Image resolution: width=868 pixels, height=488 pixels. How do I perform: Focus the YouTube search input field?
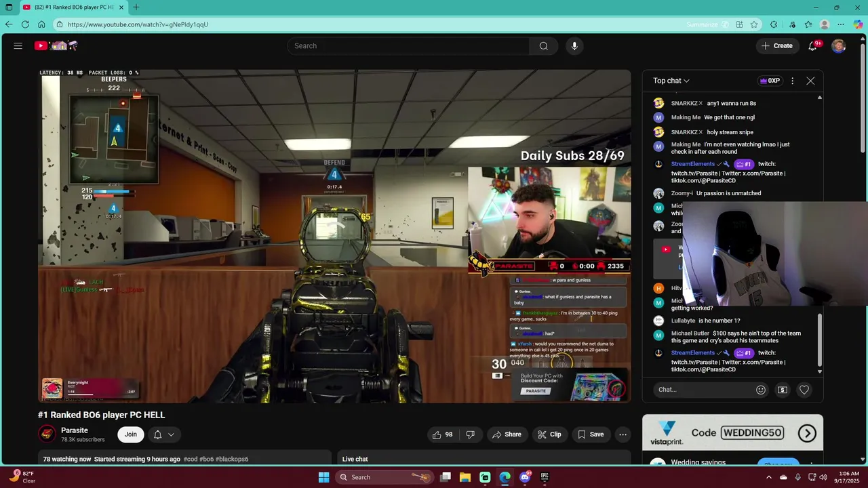point(408,46)
